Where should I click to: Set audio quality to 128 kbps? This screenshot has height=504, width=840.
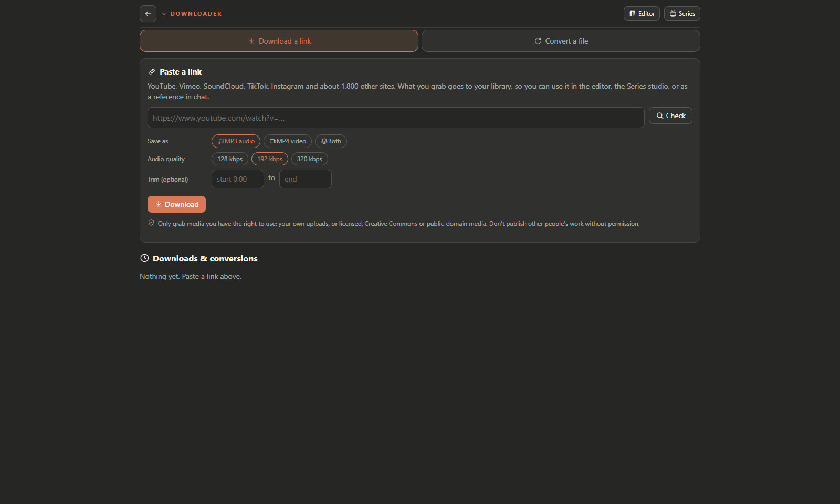click(230, 159)
